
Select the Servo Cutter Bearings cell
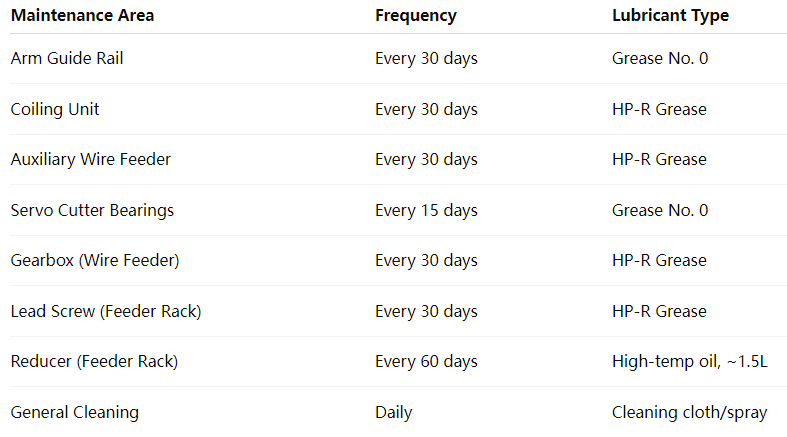pos(92,210)
